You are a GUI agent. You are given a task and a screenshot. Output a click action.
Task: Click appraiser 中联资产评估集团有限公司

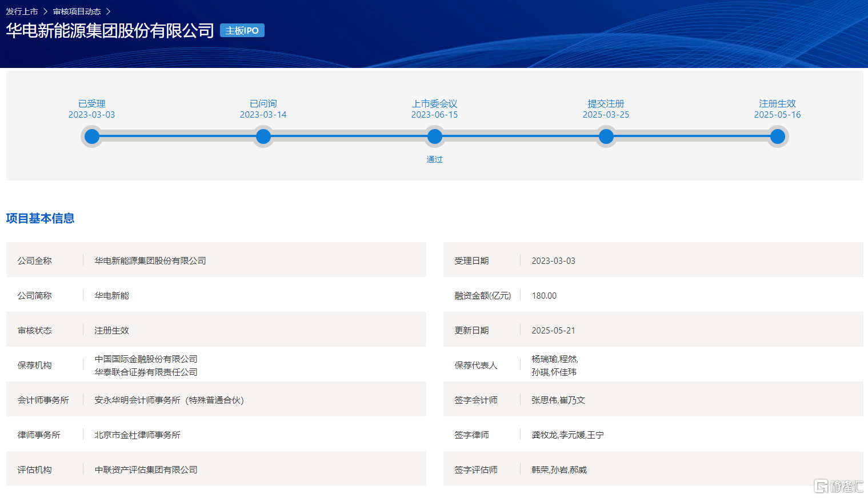coord(146,469)
